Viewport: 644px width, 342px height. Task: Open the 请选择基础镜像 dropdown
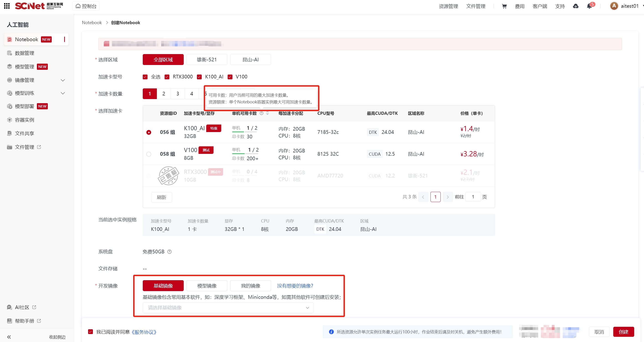pyautogui.click(x=228, y=307)
